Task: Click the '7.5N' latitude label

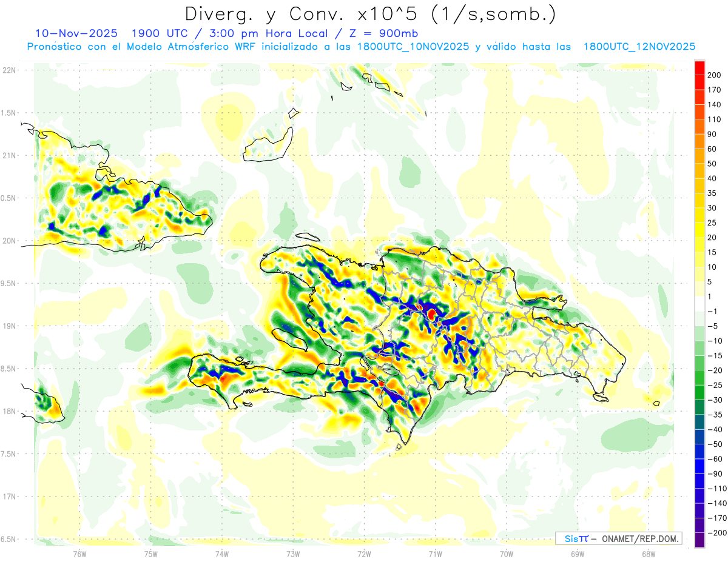Action: pos(8,454)
